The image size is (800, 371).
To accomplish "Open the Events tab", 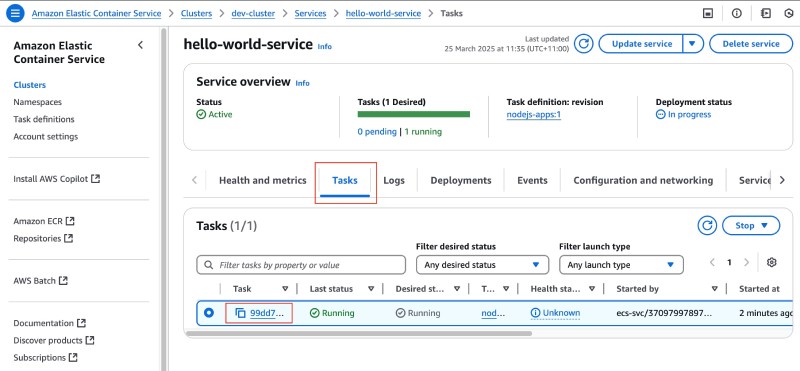I will pyautogui.click(x=532, y=180).
